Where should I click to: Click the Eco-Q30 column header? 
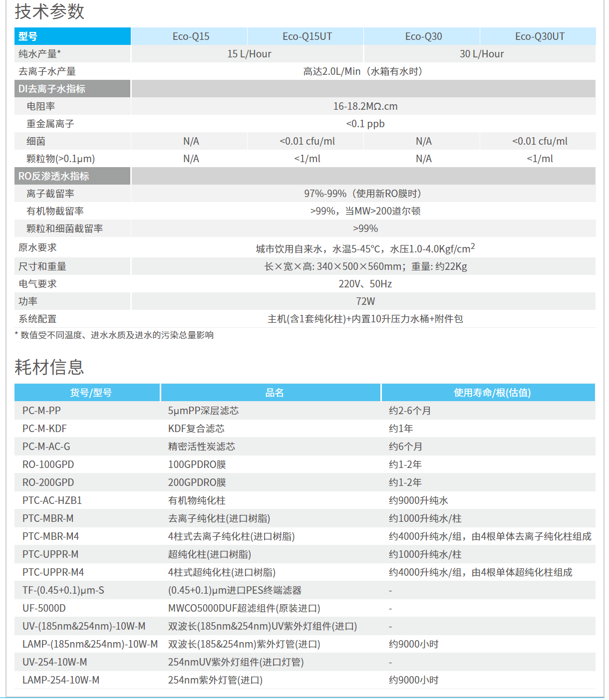click(423, 36)
